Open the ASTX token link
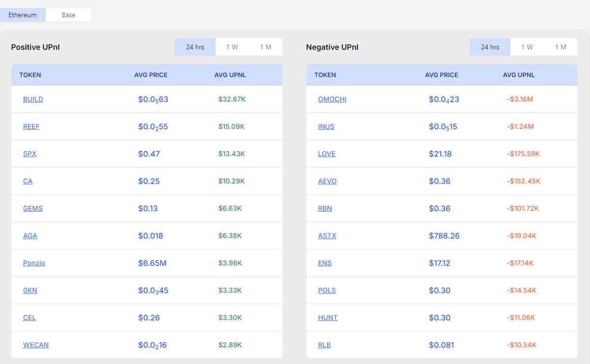This screenshot has width=590, height=364. (327, 236)
